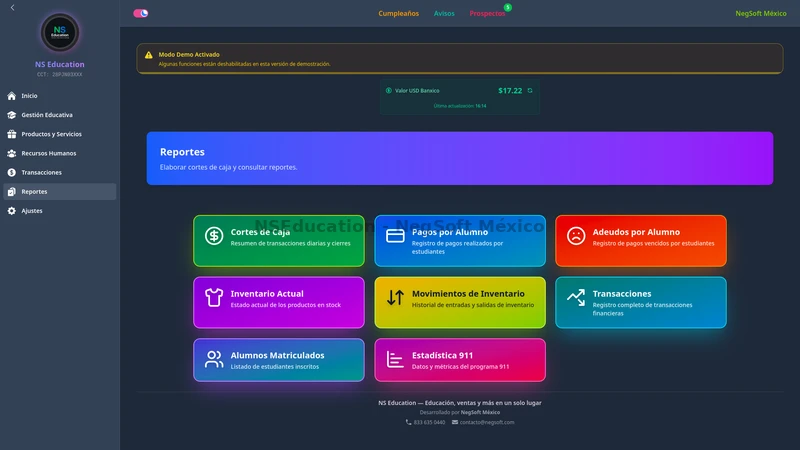The image size is (800, 450).
Task: Open the Movimientos de Inventario report card
Action: (x=460, y=303)
